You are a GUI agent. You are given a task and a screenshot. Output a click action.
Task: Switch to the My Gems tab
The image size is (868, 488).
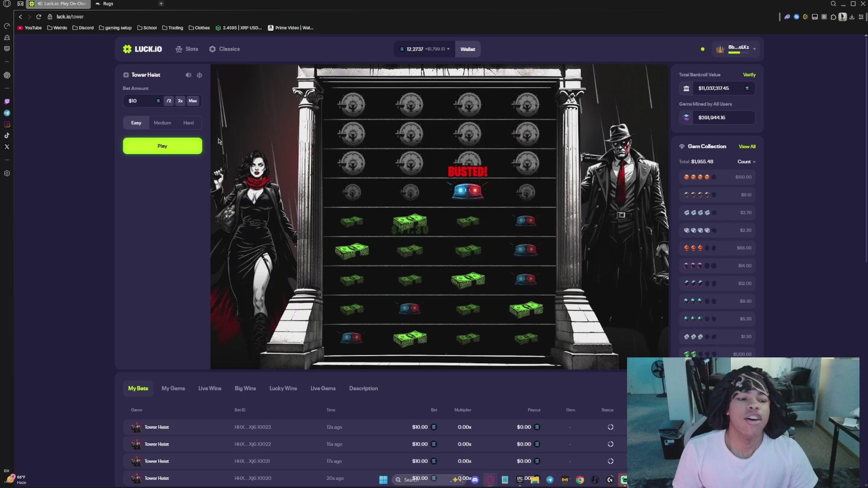pos(173,389)
